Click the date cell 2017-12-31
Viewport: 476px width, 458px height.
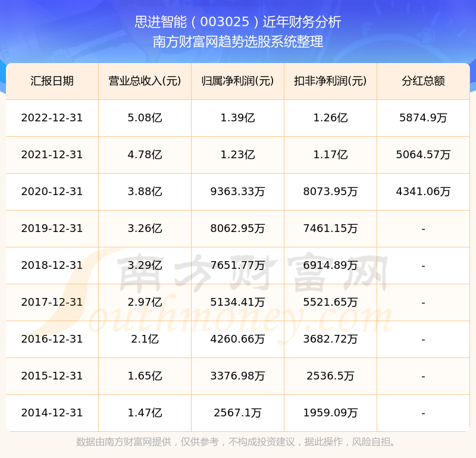coord(52,302)
